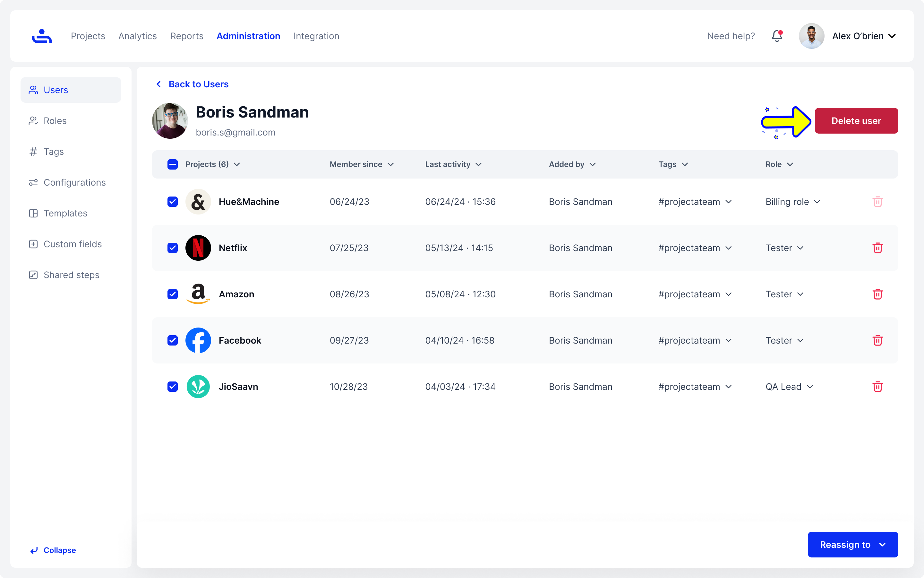Sort by Member since column
The image size is (924, 578).
click(362, 164)
